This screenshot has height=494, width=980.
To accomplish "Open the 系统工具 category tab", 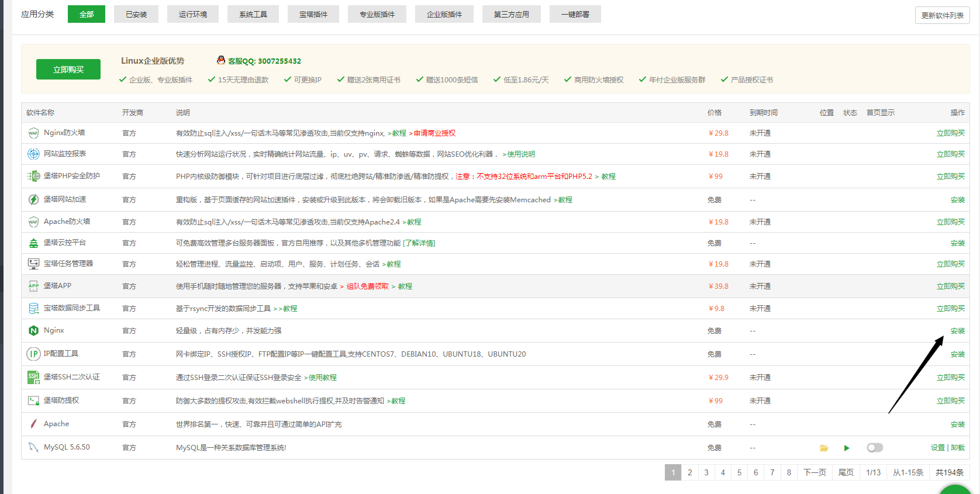I will point(253,14).
